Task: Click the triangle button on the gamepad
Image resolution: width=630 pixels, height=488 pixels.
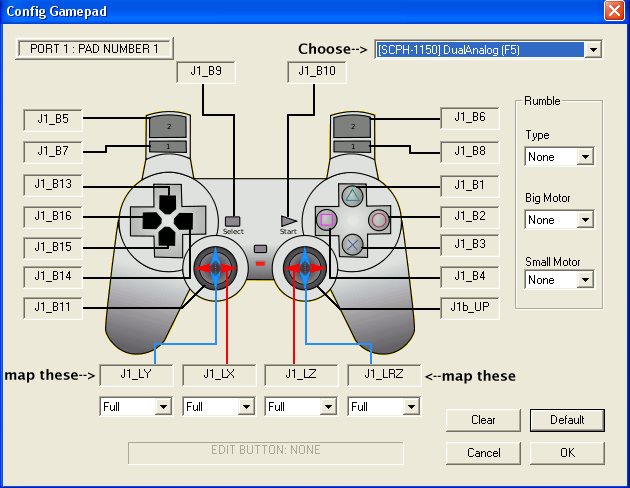Action: tap(352, 196)
